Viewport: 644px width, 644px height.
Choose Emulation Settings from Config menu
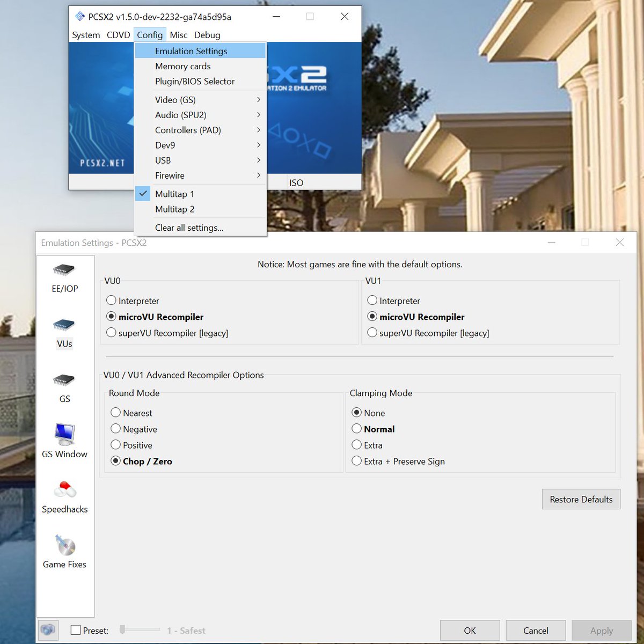click(x=200, y=51)
